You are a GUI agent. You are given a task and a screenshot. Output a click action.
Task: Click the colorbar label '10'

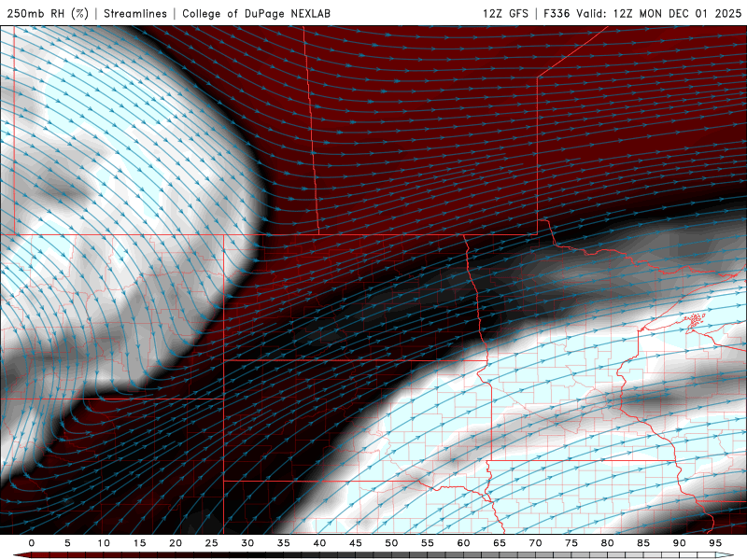pyautogui.click(x=104, y=543)
